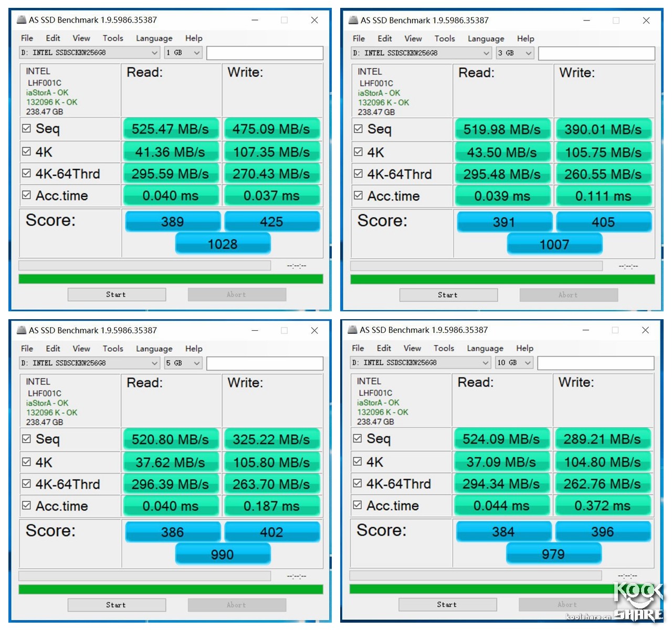Open the Language menu in the 3 GB window
The height and width of the screenshot is (630, 672).
(485, 38)
